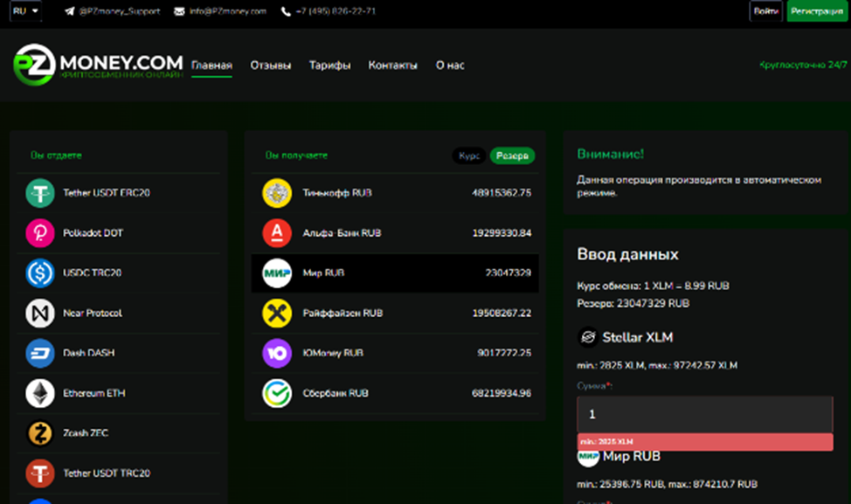
Task: Click reserve value 19299330.84
Action: point(502,233)
